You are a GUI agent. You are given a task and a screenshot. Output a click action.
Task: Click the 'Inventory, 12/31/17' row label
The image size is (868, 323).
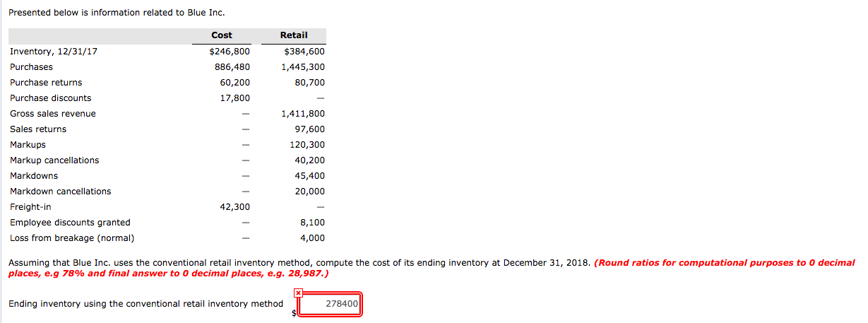(x=54, y=52)
